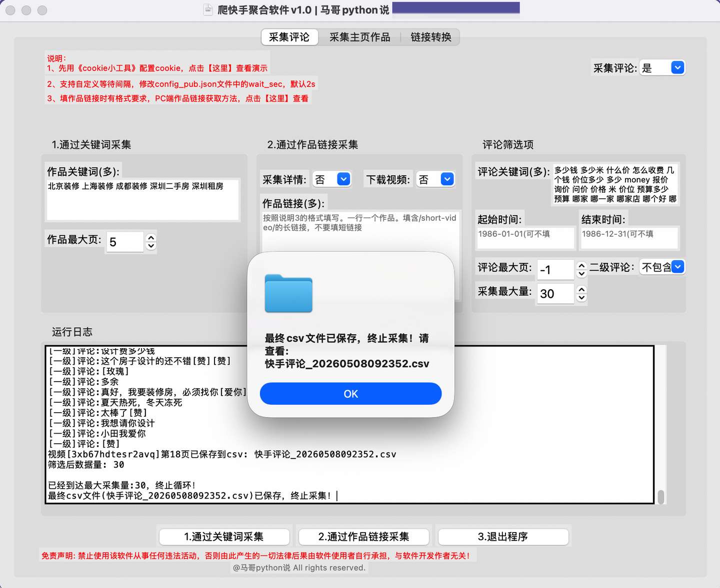Screen dimensions: 720x588
Task: Open the 采集主页作品 tab
Action: (x=359, y=37)
